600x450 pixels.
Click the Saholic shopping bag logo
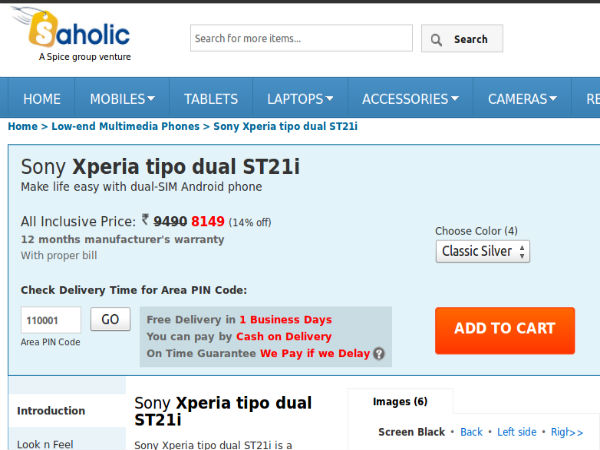[x=45, y=31]
